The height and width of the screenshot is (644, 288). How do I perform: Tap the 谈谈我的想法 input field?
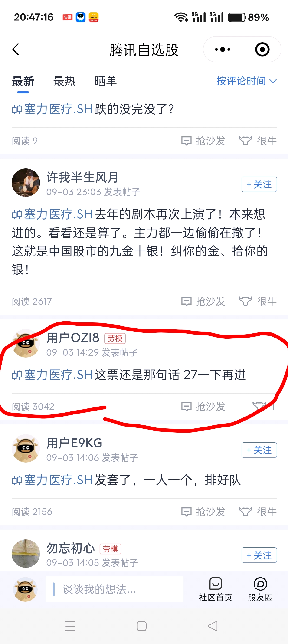pyautogui.click(x=115, y=589)
